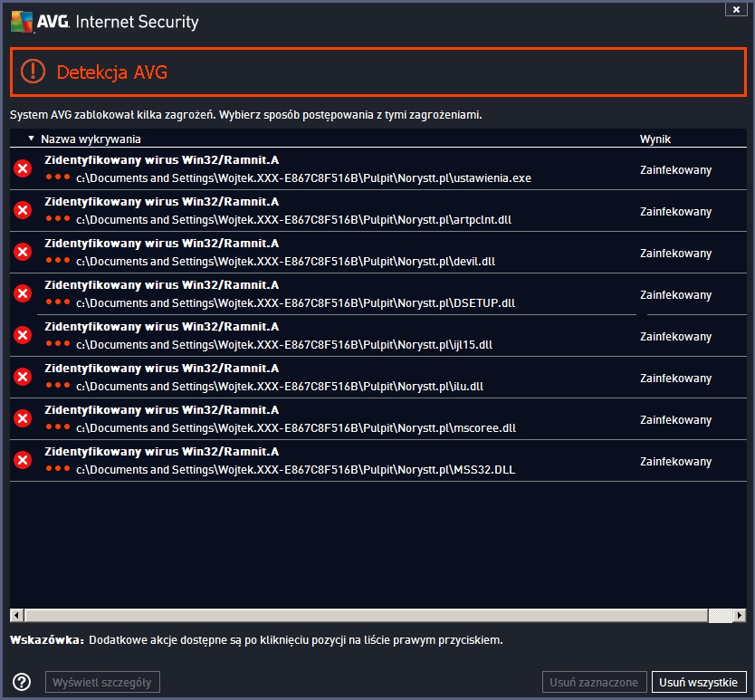755x700 pixels.
Task: Click the red X icon for ijl15.dll
Action: pyautogui.click(x=23, y=335)
